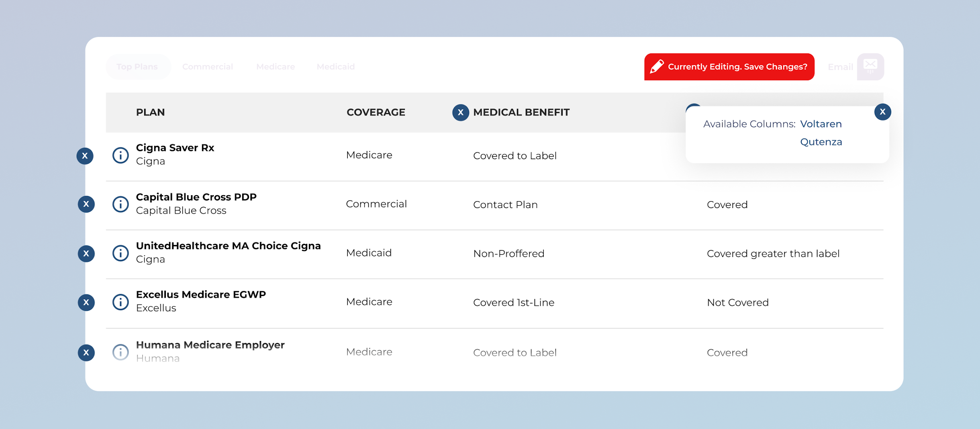Open info for Humana Medicare Employer
This screenshot has width=980, height=429.
click(x=120, y=352)
